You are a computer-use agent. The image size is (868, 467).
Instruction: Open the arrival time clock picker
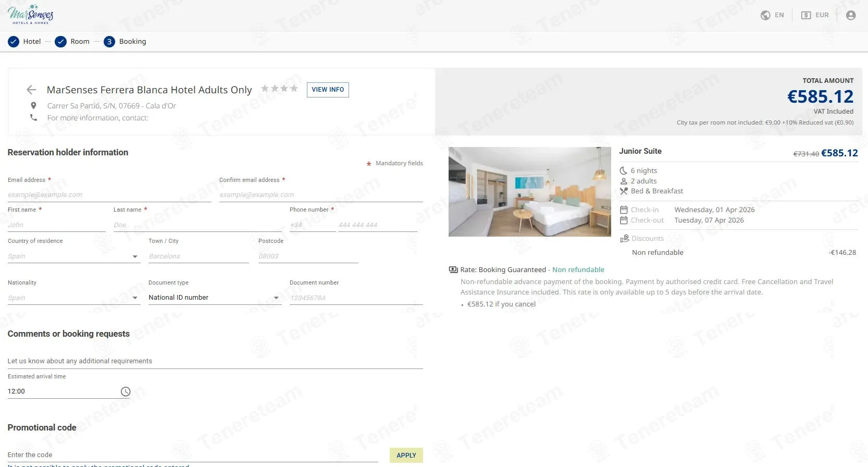coord(126,391)
